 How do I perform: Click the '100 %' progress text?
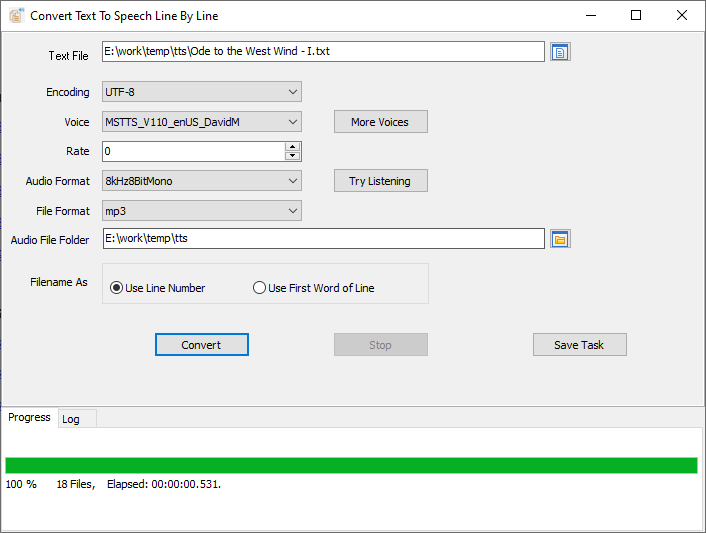tap(21, 484)
